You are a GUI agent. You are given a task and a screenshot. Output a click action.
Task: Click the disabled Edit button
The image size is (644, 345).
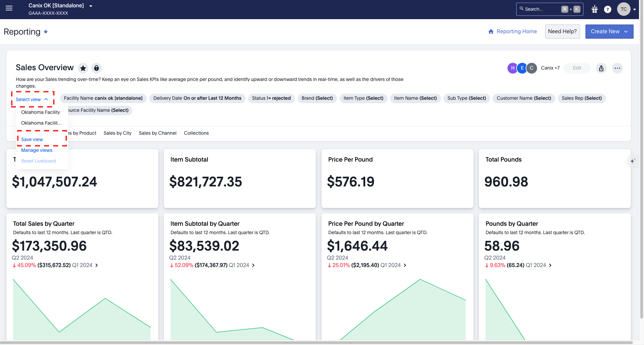(x=577, y=68)
